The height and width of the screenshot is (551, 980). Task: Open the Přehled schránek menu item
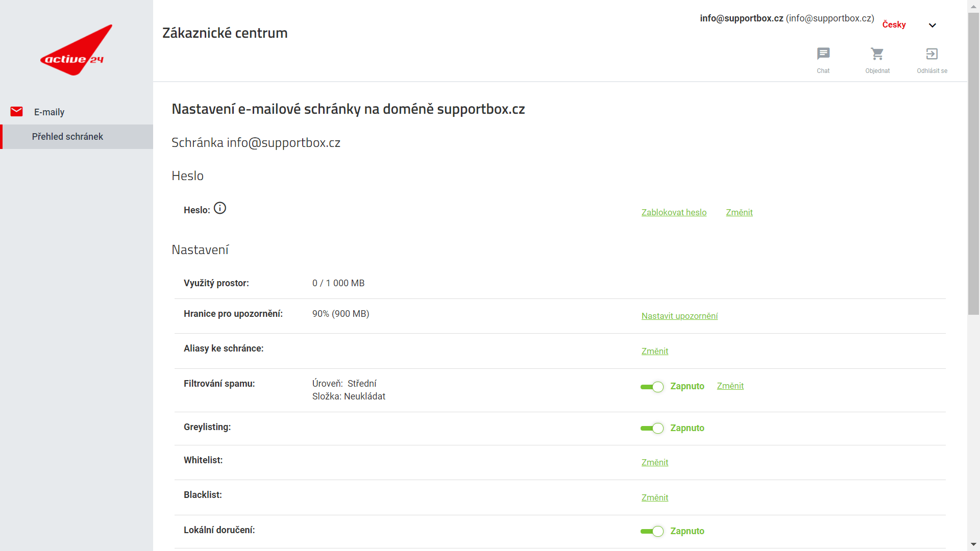coord(67,137)
